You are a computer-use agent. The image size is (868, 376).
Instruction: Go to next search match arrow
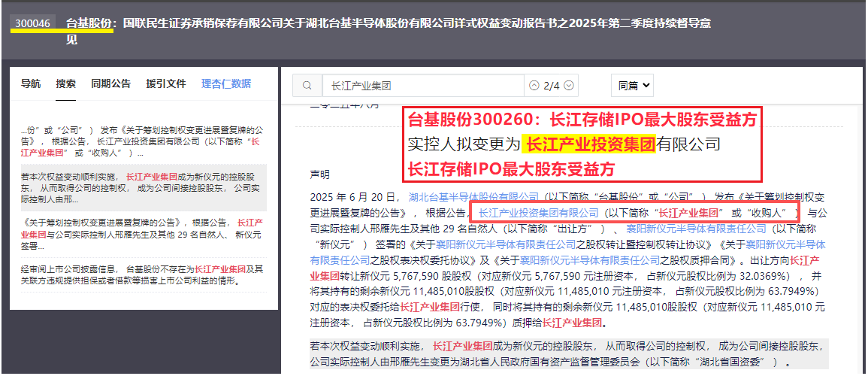point(568,86)
